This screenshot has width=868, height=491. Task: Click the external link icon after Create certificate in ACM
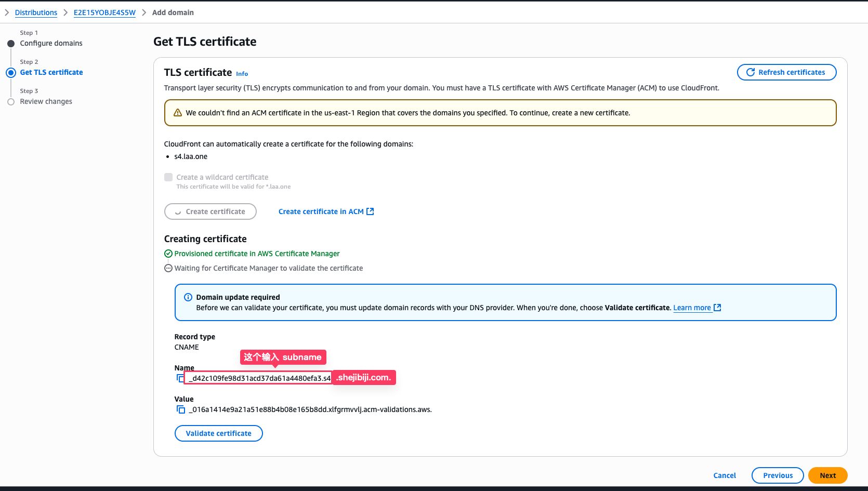(x=370, y=211)
